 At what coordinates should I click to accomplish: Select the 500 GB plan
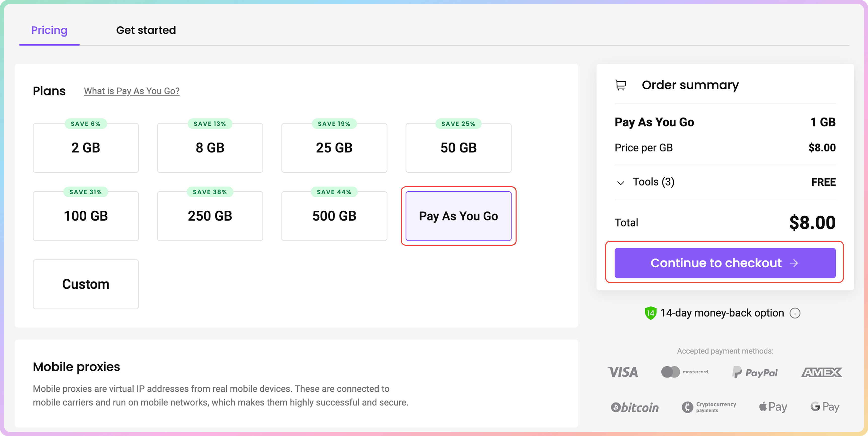click(x=334, y=216)
